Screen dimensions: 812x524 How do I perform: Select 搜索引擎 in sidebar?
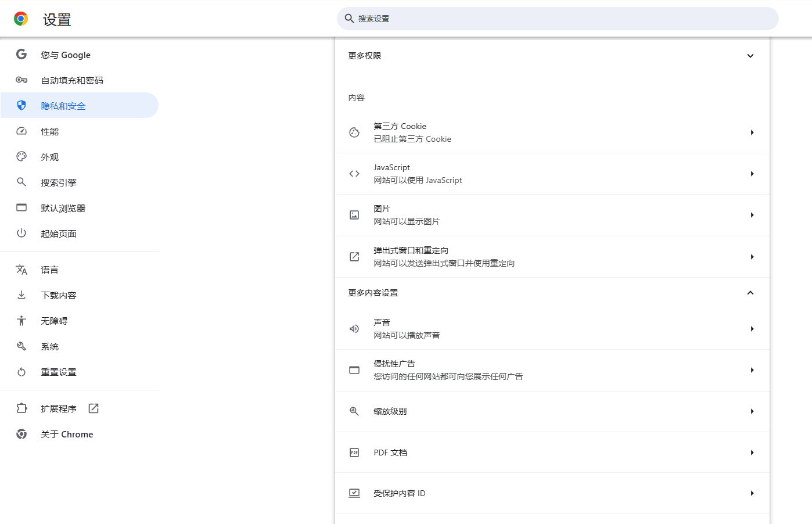pos(80,182)
